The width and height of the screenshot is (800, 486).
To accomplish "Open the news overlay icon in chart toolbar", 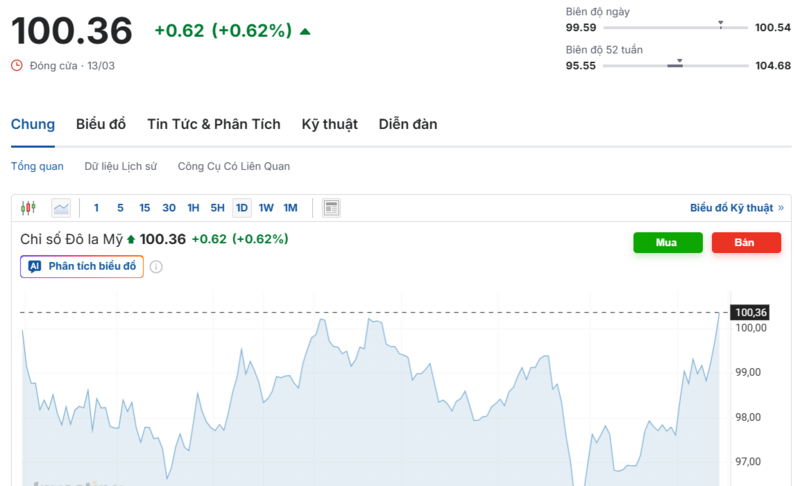I will [x=332, y=208].
